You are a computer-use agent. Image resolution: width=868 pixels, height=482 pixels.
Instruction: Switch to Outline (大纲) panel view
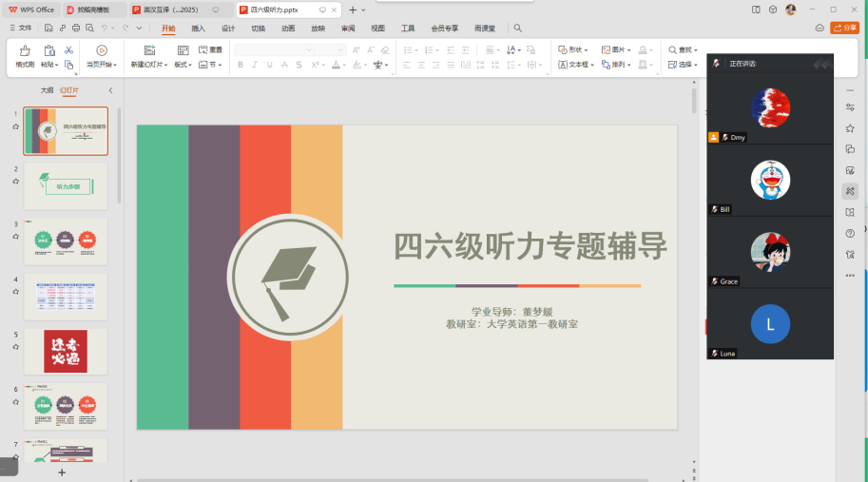click(x=47, y=90)
